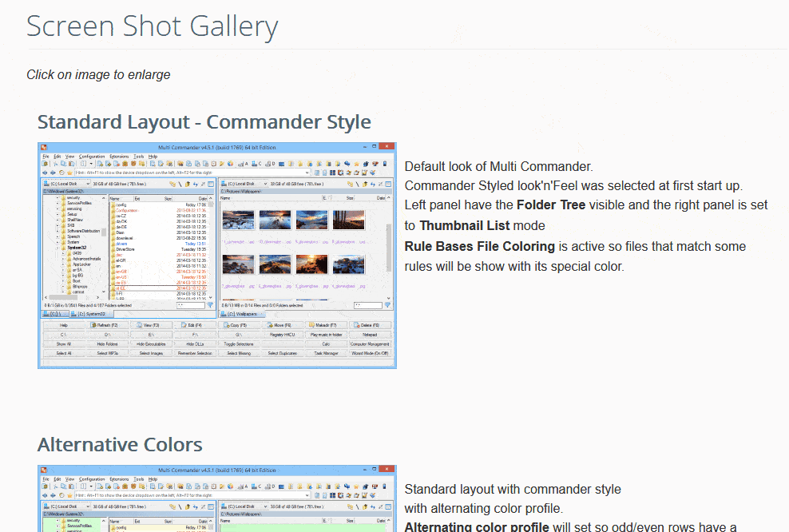Viewport: 789px width, 532px height.
Task: Click the bold 'Folder Tree' text
Action: coord(551,204)
